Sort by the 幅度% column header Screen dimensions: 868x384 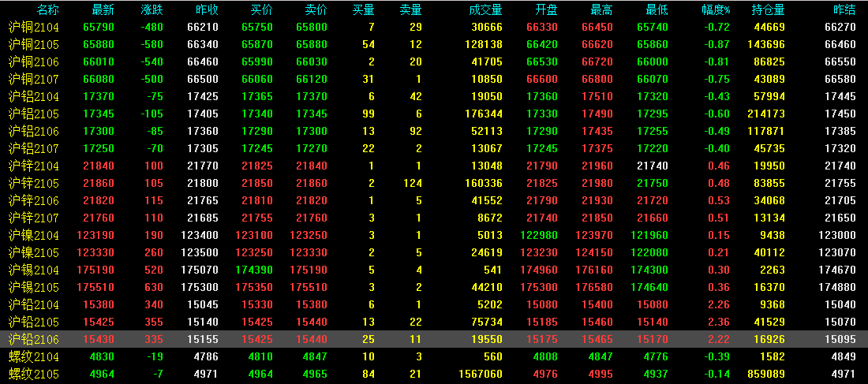point(715,10)
